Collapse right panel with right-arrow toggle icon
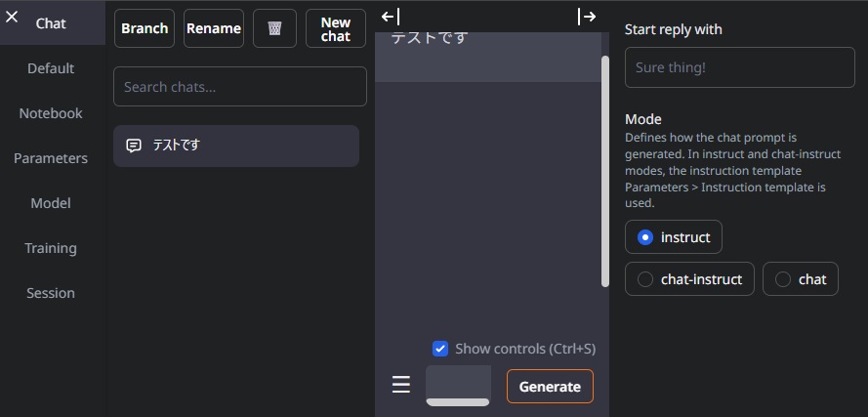 [587, 17]
